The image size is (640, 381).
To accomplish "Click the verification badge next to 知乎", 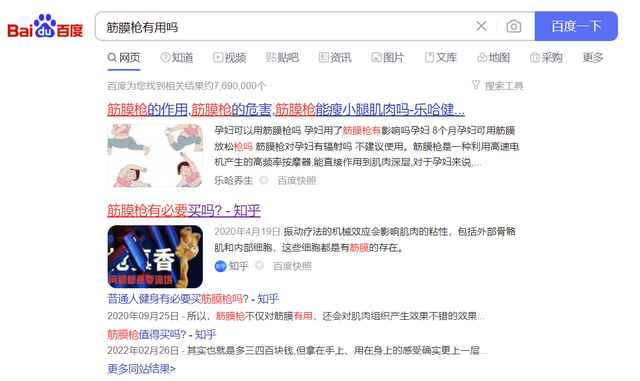I will coord(259,266).
